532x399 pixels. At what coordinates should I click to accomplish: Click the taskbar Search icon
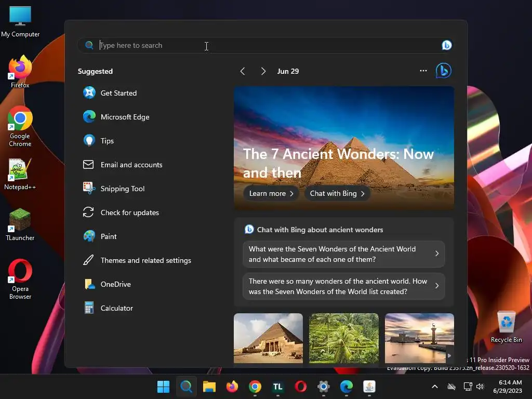(x=187, y=387)
